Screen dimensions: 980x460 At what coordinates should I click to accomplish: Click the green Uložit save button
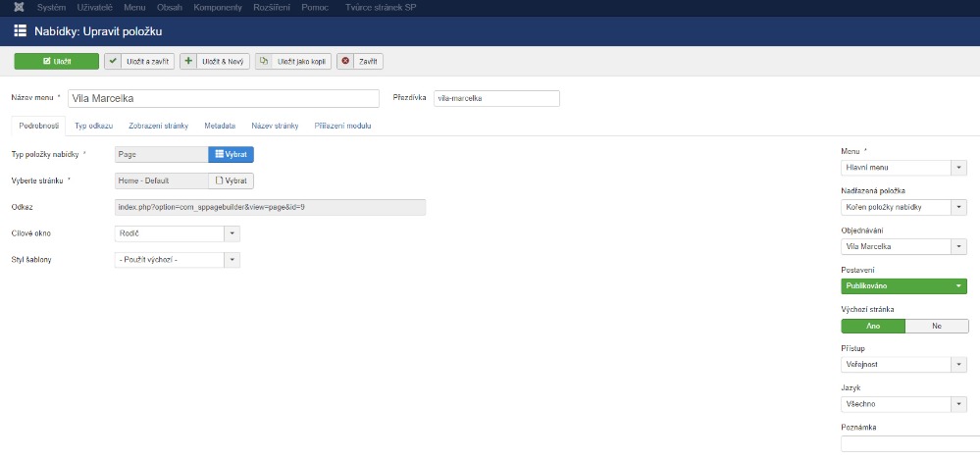pos(56,61)
